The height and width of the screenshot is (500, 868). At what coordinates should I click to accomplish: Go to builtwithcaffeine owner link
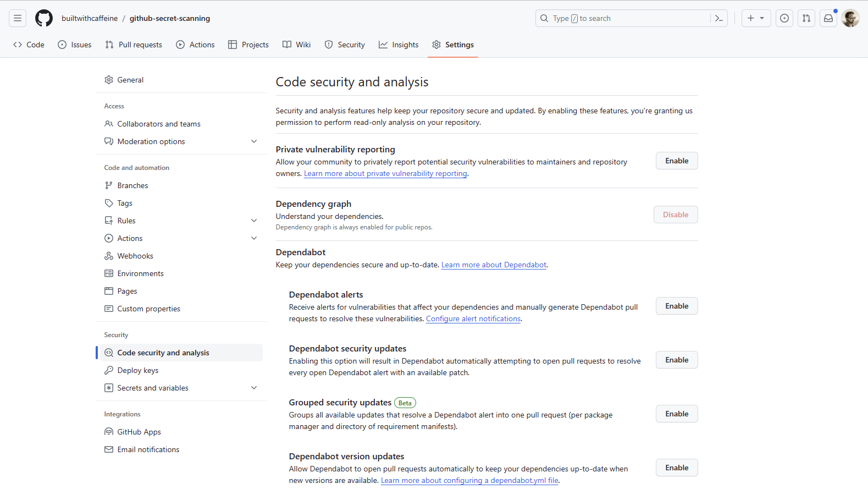90,18
